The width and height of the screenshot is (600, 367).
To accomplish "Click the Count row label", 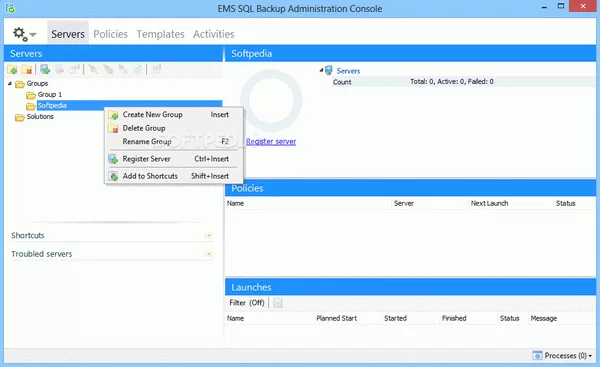I will [x=342, y=82].
